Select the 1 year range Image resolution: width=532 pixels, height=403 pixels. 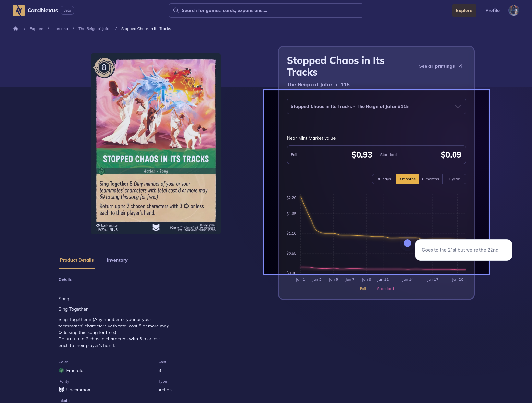tap(454, 179)
